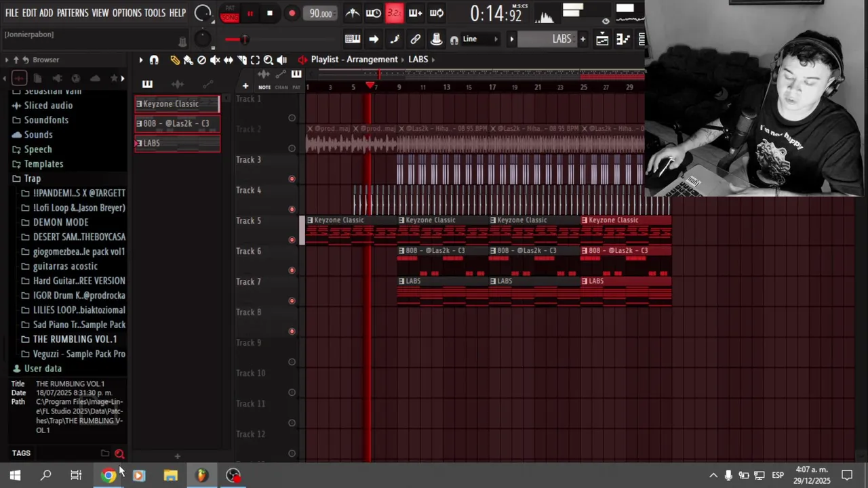
Task: Add a new pattern with plus button
Action: pyautogui.click(x=583, y=39)
